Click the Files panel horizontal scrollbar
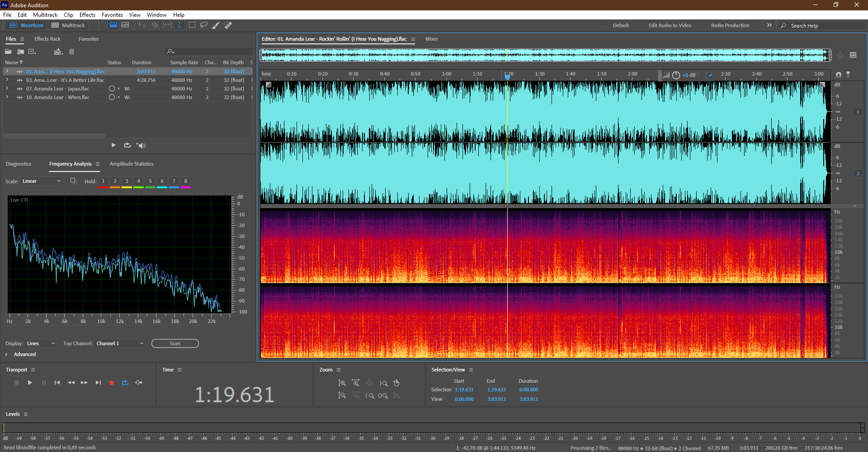868x452 pixels. pos(54,136)
